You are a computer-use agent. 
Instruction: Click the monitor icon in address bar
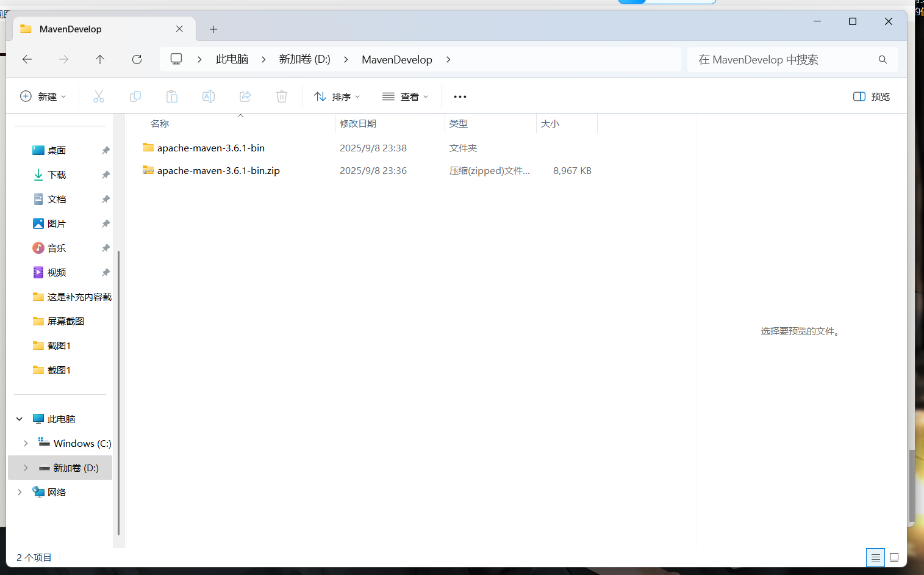(x=176, y=59)
